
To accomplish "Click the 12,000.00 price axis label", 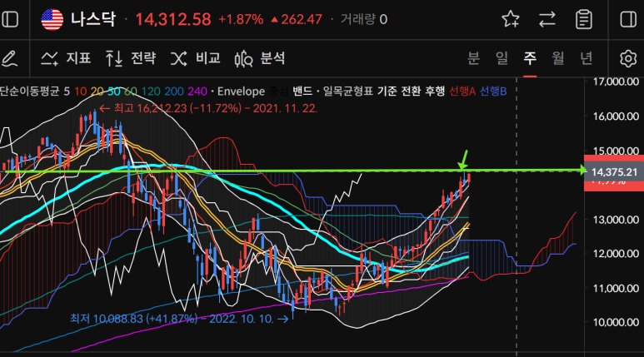I will pos(616,254).
